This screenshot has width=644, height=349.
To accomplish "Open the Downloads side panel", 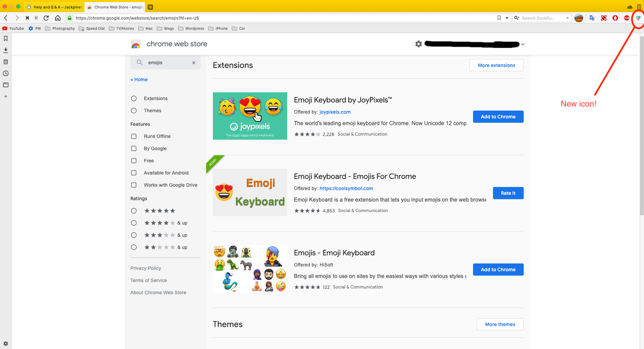I will 6,50.
